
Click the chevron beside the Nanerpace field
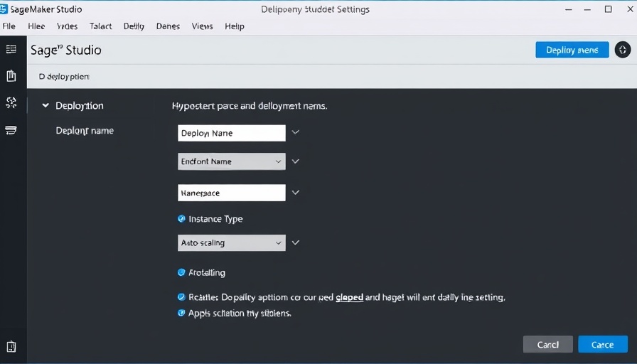tap(295, 193)
